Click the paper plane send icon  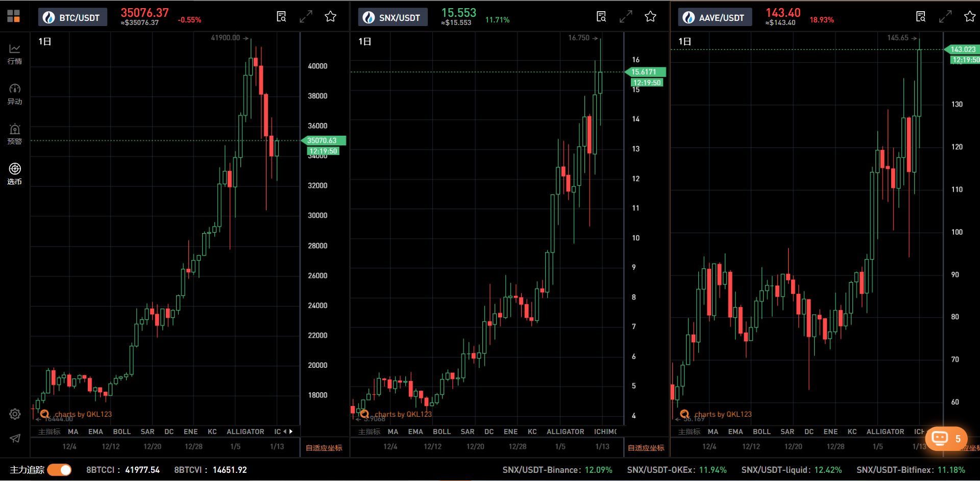15,439
